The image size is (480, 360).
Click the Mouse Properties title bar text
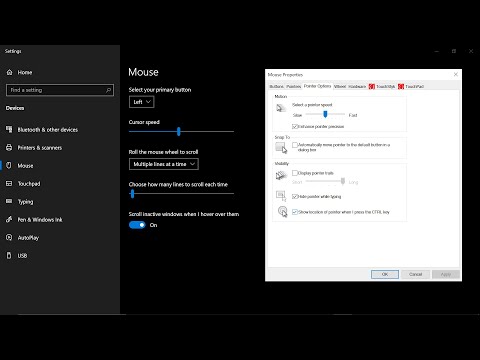pos(285,75)
